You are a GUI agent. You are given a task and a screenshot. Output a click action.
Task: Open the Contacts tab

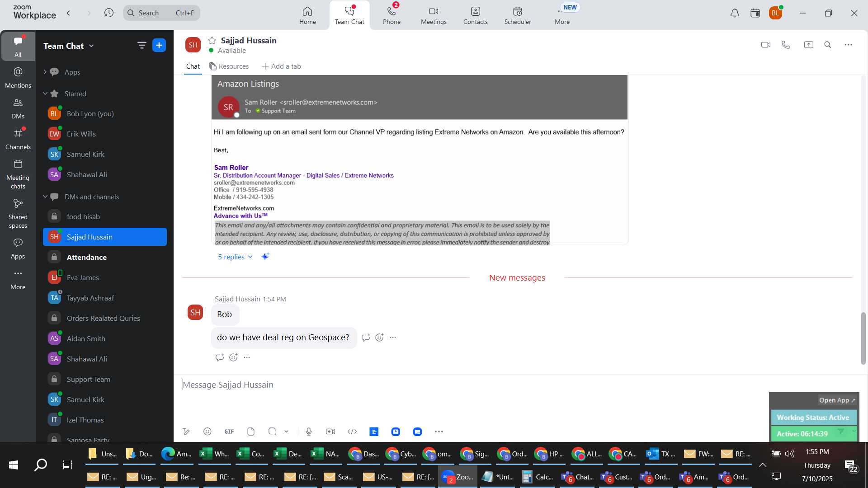[475, 15]
